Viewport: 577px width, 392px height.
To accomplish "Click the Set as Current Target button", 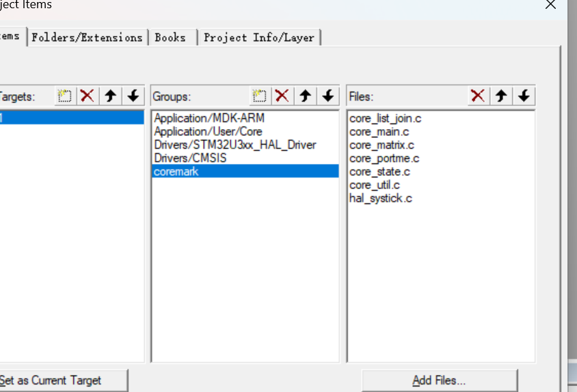I will point(64,380).
